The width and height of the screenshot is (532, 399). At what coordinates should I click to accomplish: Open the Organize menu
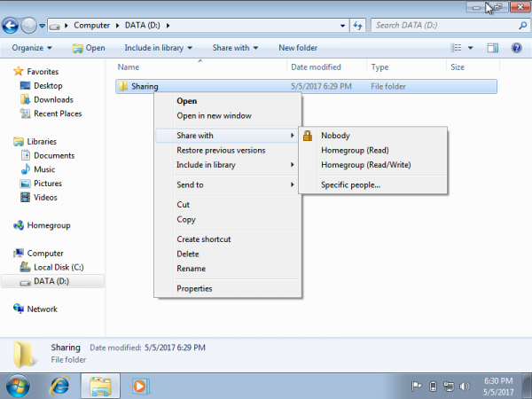32,48
